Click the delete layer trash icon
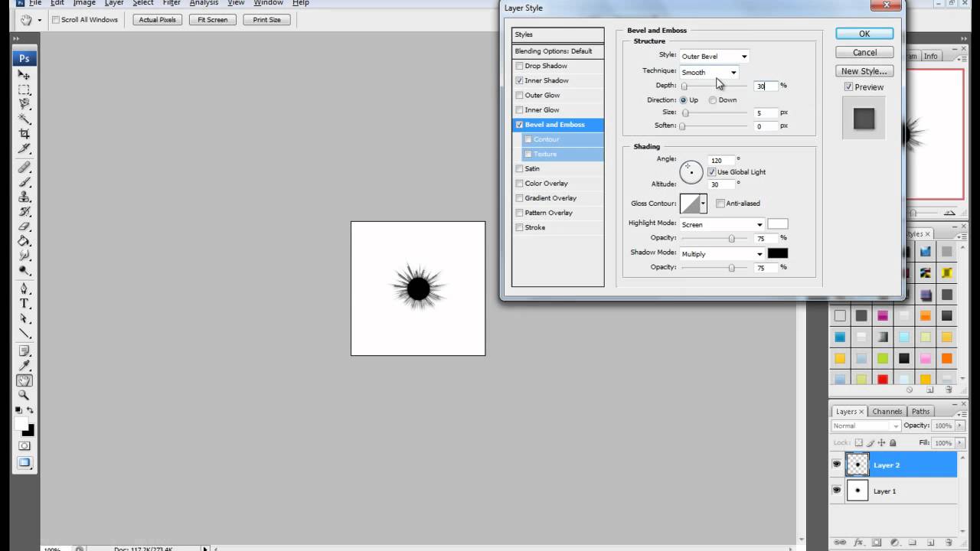The height and width of the screenshot is (551, 980). pyautogui.click(x=949, y=542)
